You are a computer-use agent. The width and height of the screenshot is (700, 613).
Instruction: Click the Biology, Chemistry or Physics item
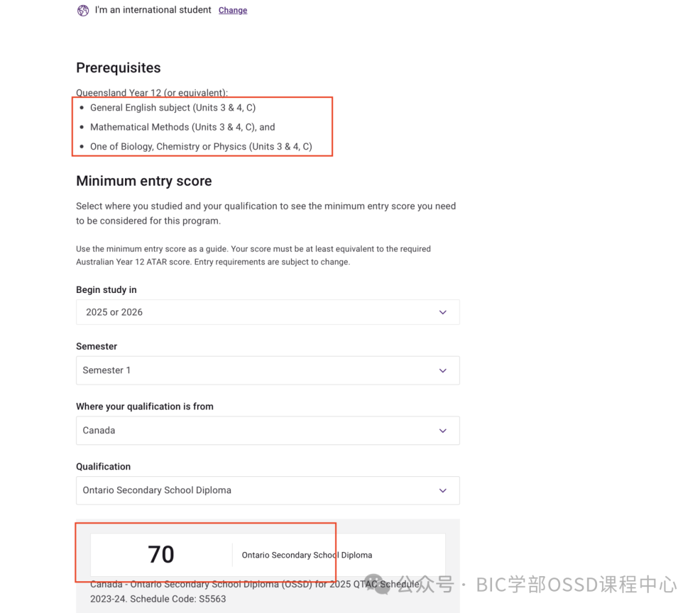coord(201,146)
